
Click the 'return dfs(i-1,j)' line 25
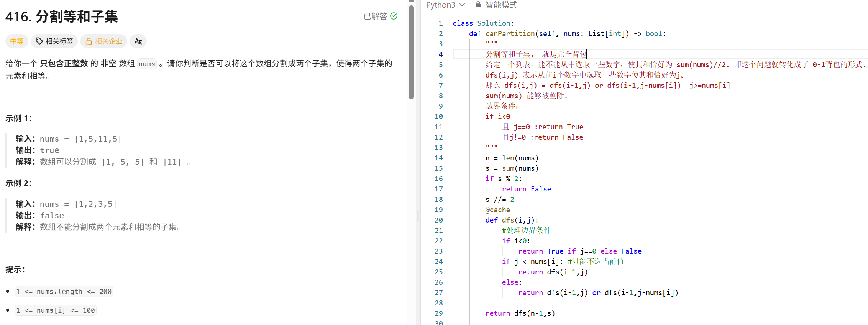click(x=553, y=272)
